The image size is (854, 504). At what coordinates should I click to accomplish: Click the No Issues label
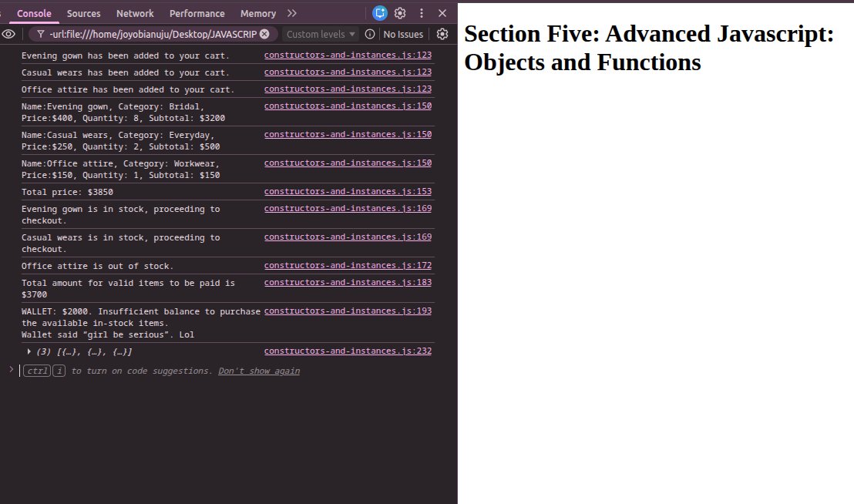(403, 34)
